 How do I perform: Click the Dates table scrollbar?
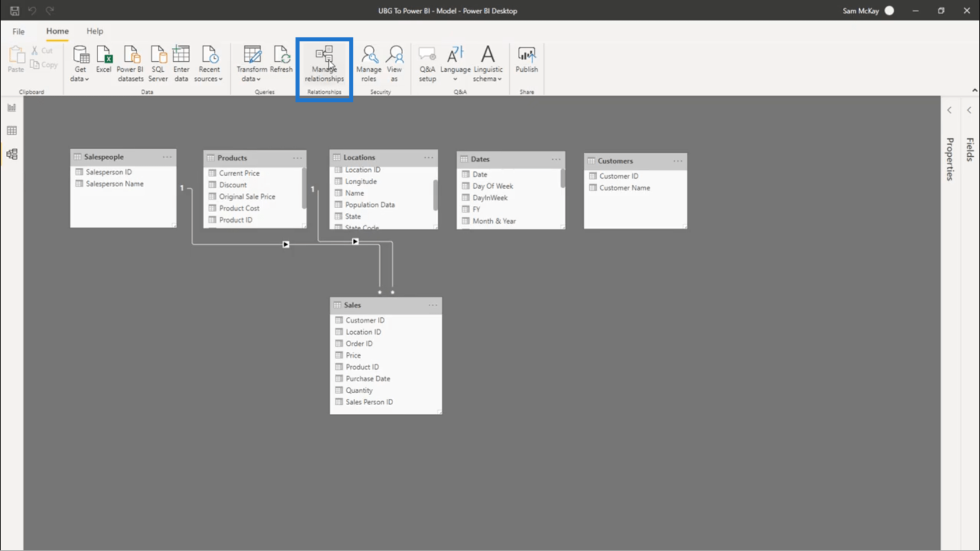pos(563,178)
